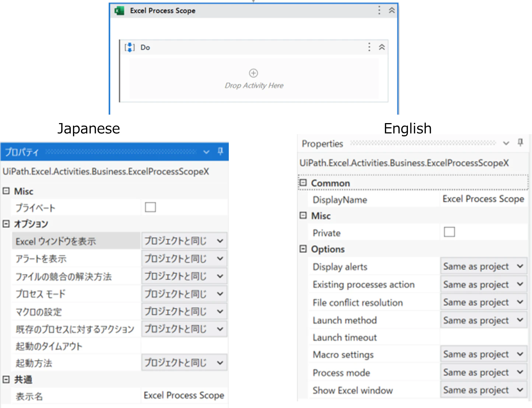Viewport: 532px width, 408px height.
Task: Open the three-dot menu of the Do container
Action: click(369, 47)
